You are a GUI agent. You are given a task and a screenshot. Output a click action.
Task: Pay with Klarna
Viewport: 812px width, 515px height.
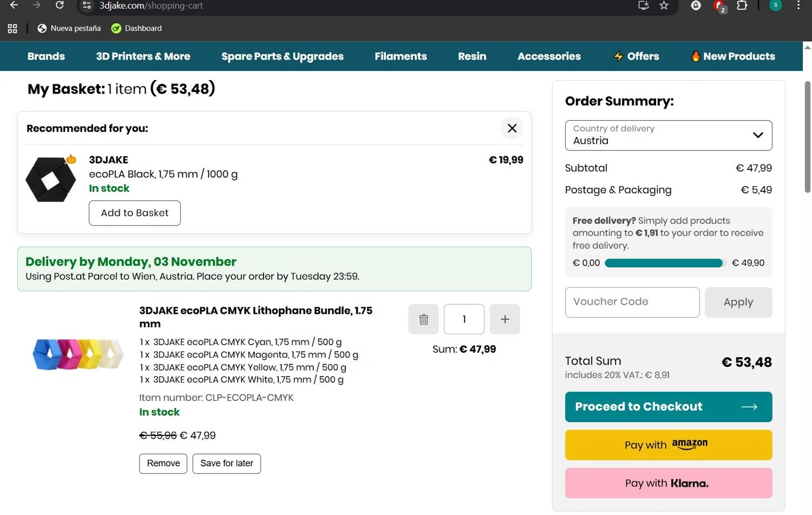point(669,483)
